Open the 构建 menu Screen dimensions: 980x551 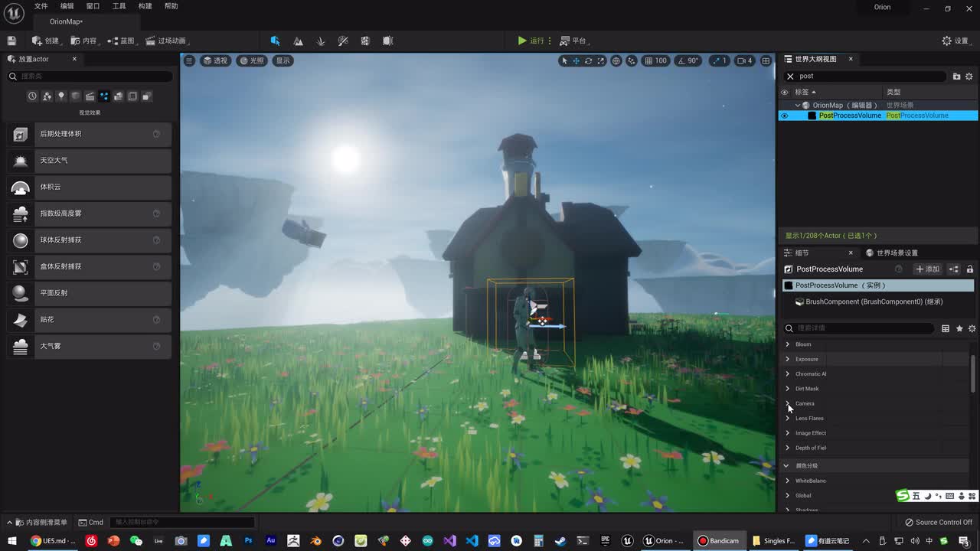point(145,6)
